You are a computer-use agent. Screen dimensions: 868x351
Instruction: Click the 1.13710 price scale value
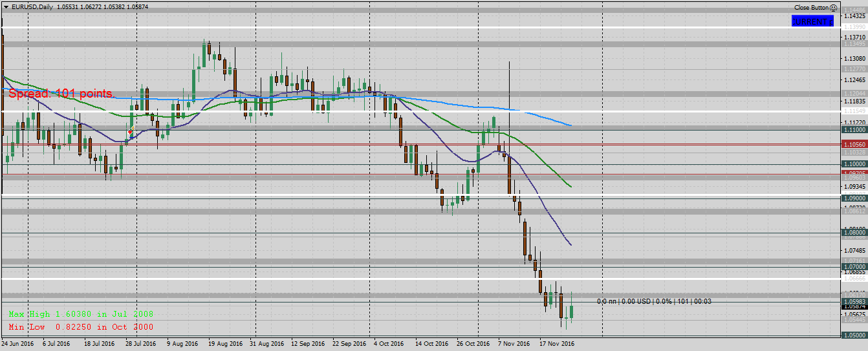[x=854, y=38]
